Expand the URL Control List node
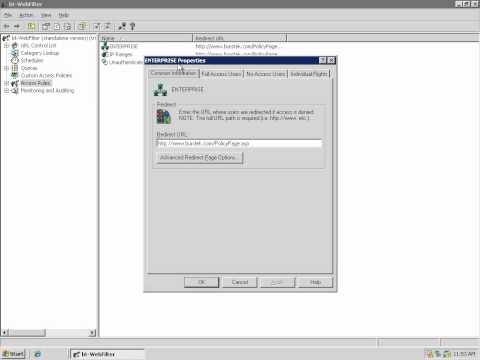 [x=6, y=45]
